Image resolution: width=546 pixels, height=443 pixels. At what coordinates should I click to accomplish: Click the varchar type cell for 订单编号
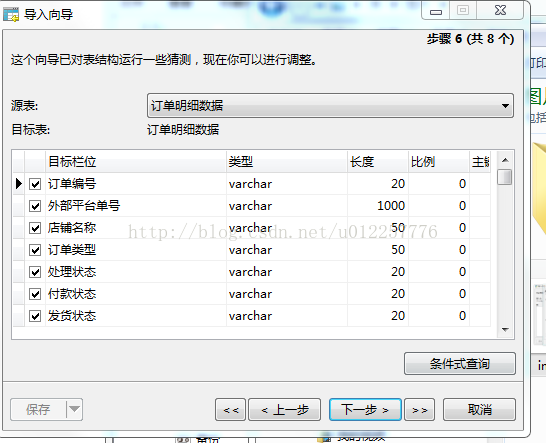[287, 184]
